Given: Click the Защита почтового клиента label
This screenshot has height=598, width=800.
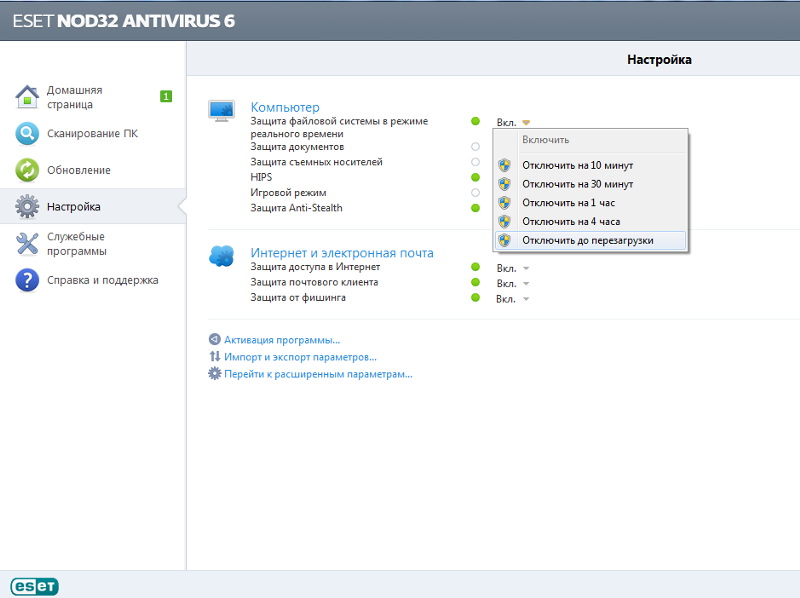Looking at the screenshot, I should point(314,282).
